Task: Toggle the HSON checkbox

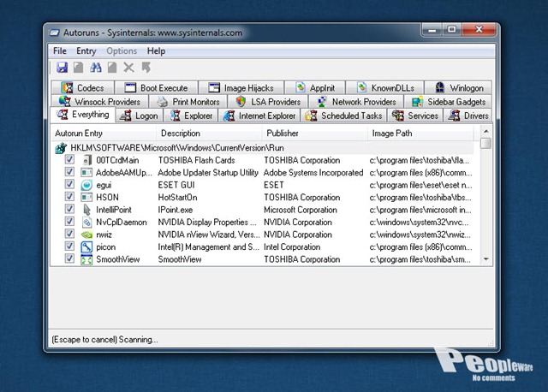Action: coord(69,196)
